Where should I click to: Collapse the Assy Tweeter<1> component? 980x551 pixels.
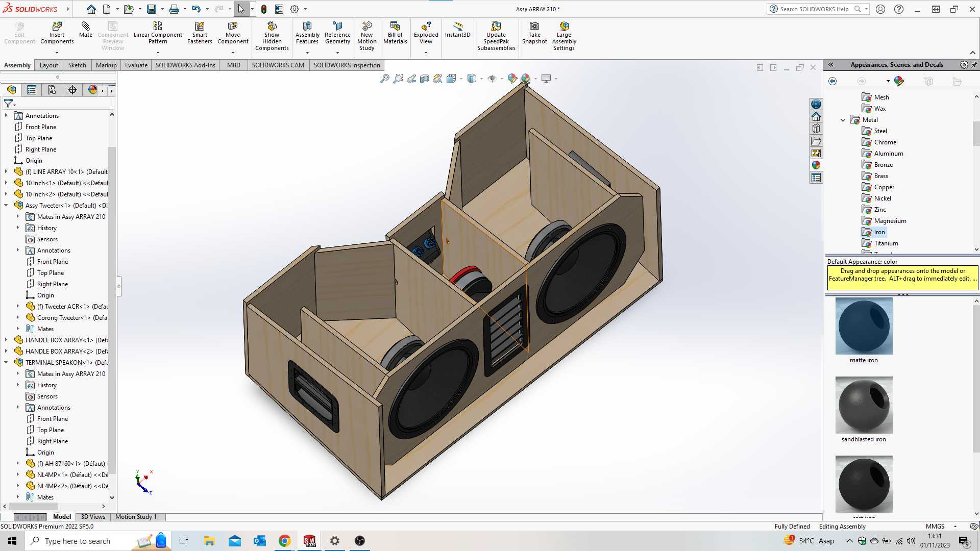pos(6,206)
